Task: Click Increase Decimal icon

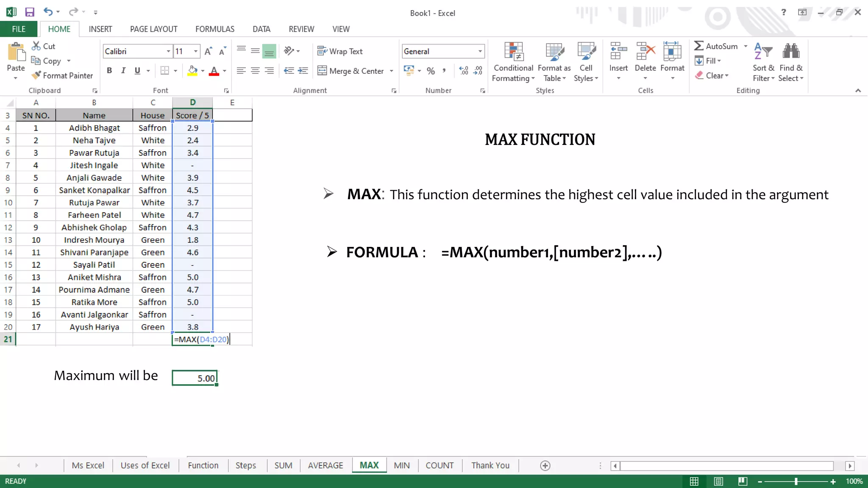Action: 464,71
